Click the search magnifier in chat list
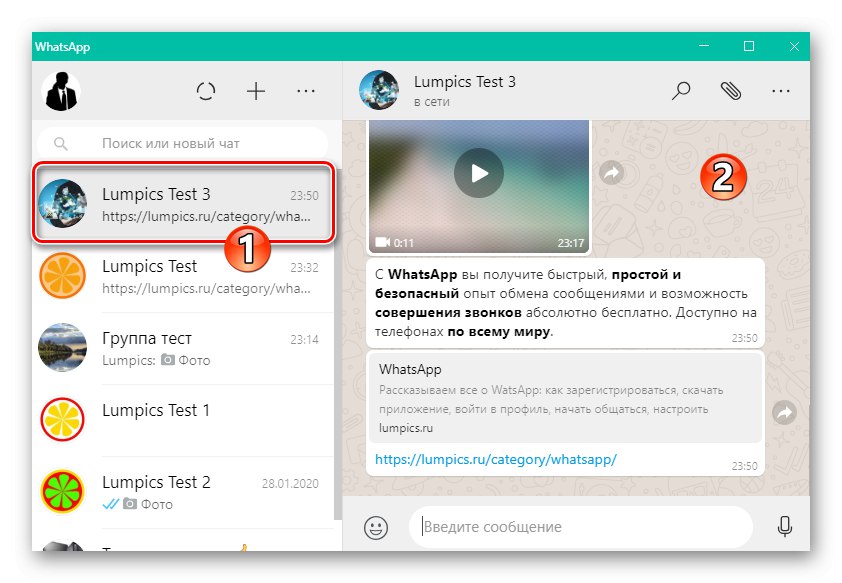Viewport: 842px width, 583px height. point(61,143)
